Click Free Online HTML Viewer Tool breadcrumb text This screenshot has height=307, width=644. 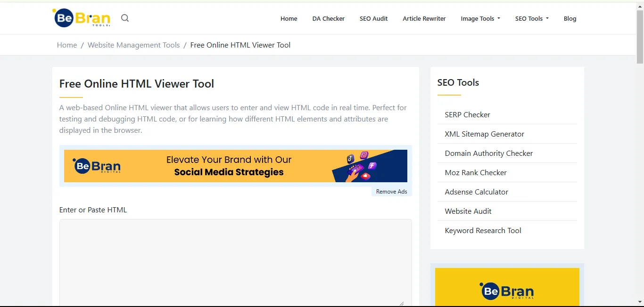[240, 45]
